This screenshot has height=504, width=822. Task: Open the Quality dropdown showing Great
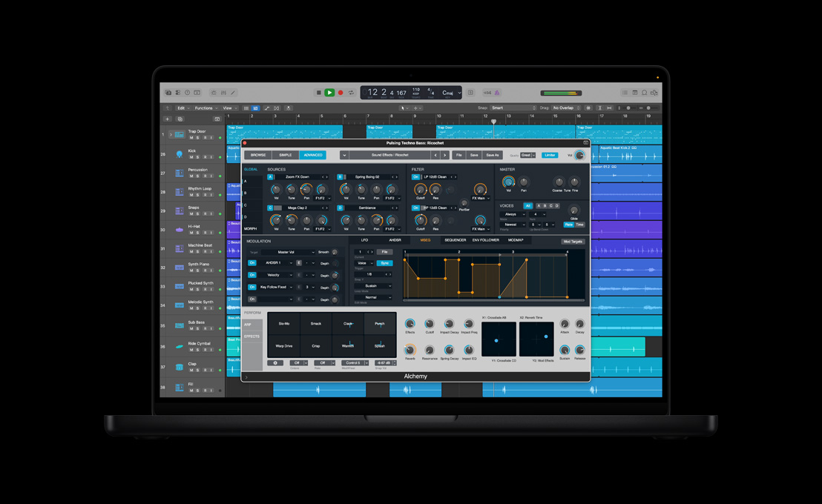[526, 155]
